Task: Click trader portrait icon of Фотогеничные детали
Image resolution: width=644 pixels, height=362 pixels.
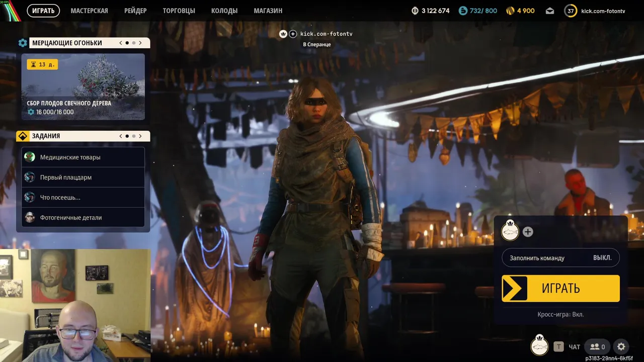Action: click(x=30, y=217)
